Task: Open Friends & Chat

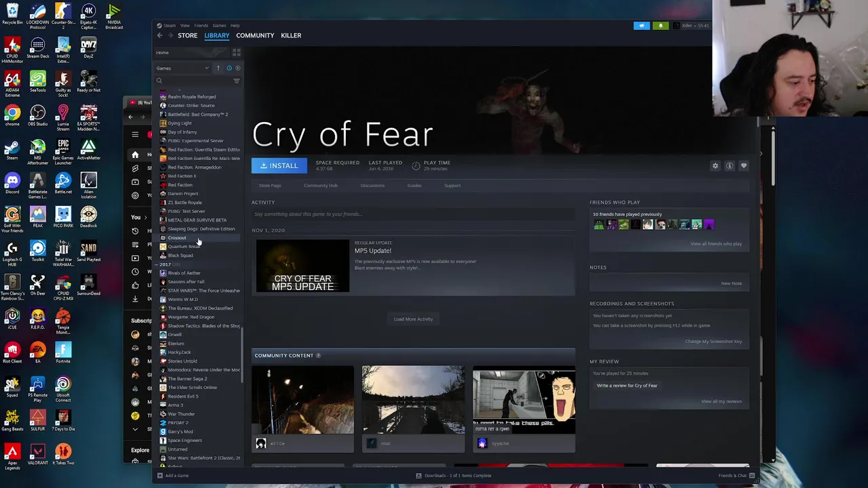Action: pos(736,476)
